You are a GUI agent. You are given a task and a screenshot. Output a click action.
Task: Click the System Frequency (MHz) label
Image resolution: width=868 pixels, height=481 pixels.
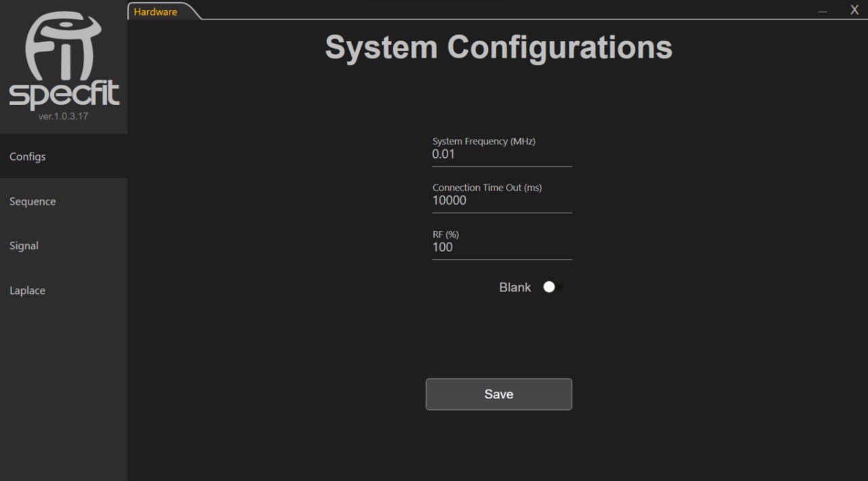click(x=484, y=141)
